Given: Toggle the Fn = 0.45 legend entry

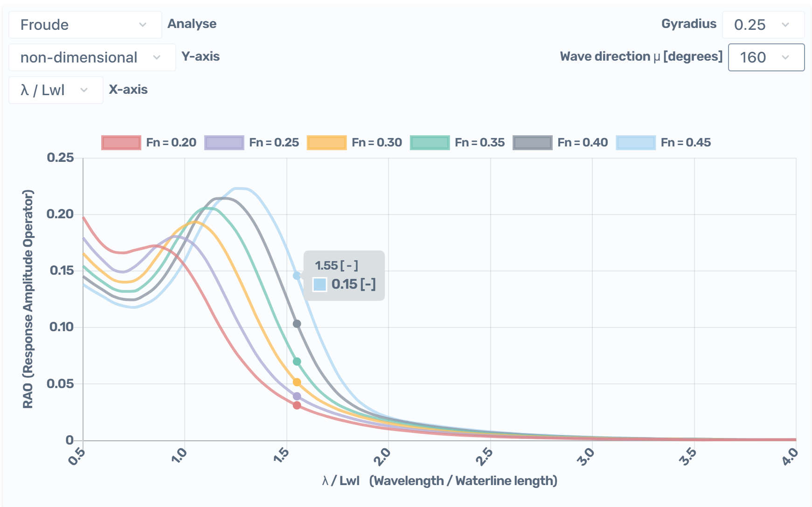Looking at the screenshot, I should (686, 143).
